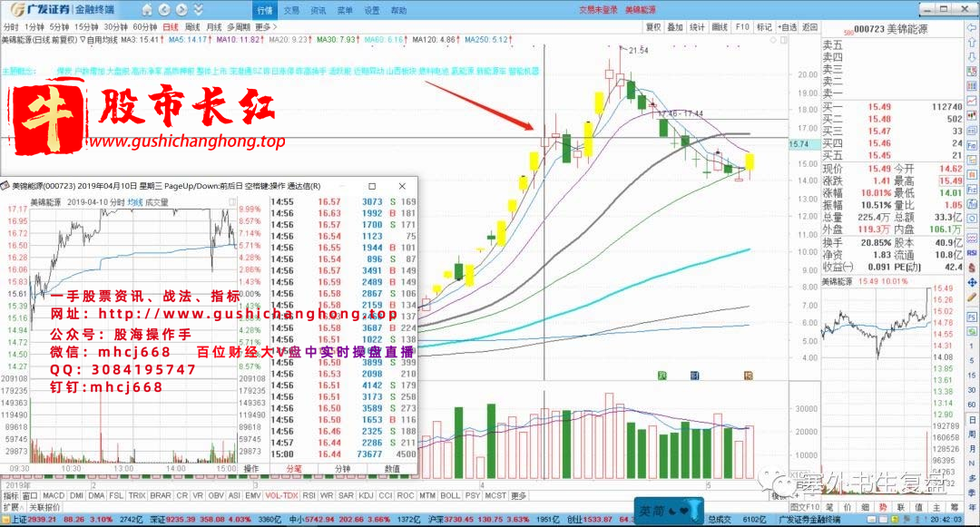Switch chart to 分时 view
Image resolution: width=980 pixels, height=527 pixels.
click(x=11, y=27)
